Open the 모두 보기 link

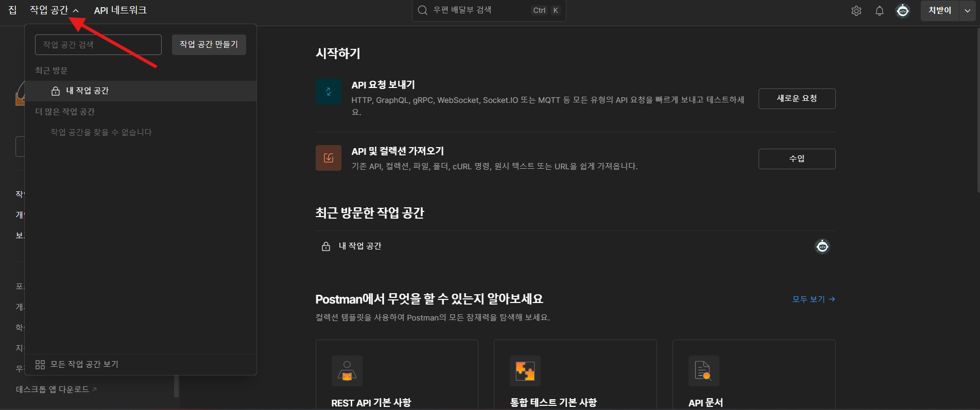point(814,299)
